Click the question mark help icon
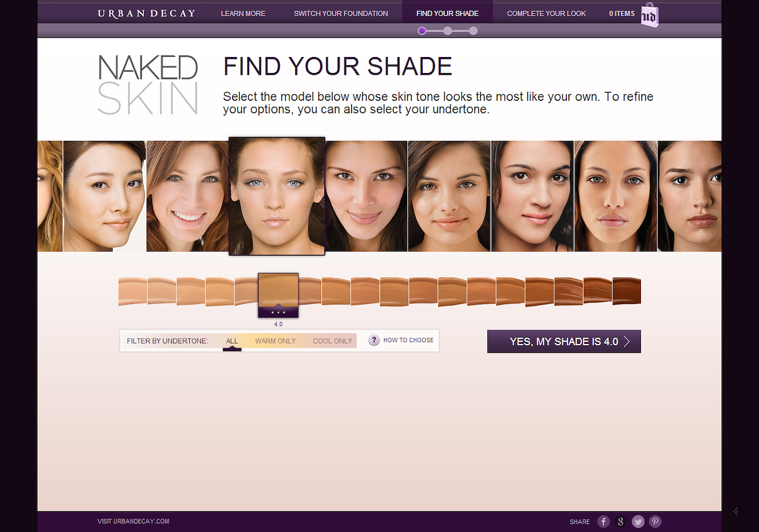 point(374,340)
